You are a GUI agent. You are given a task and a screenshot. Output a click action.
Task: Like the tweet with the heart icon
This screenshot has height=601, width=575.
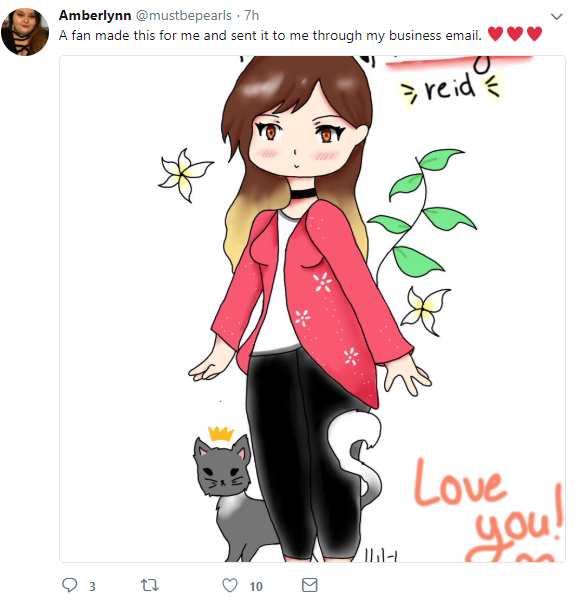tap(230, 585)
